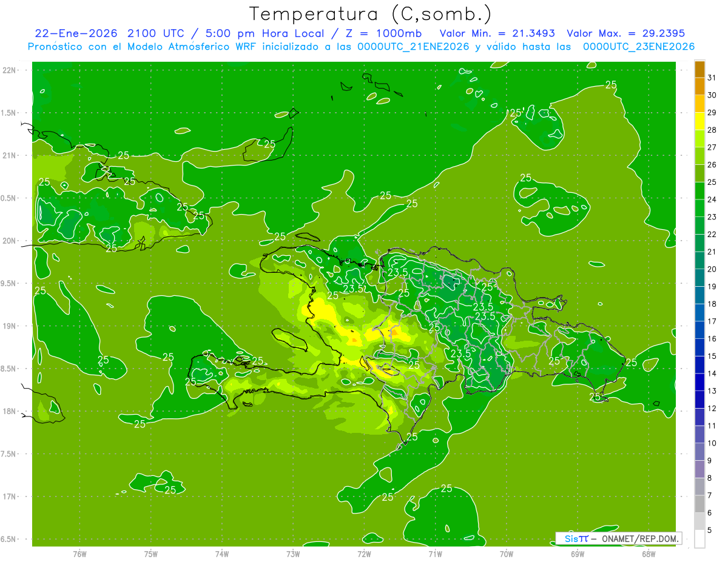Screen dimensions: 728x562
Task: Click valid-until time '0000UTC_23ENE2026'
Action: point(639,47)
